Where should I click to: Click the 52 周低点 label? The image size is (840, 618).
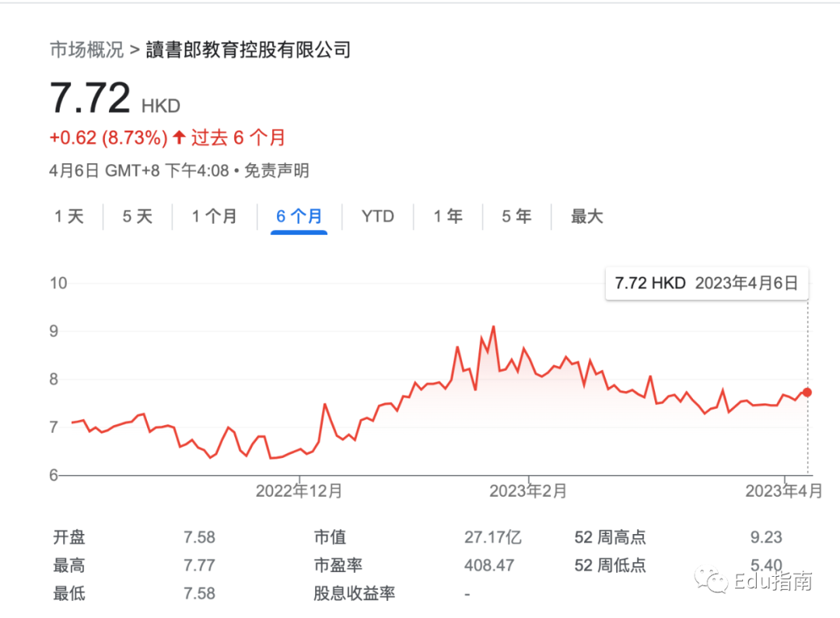click(611, 565)
